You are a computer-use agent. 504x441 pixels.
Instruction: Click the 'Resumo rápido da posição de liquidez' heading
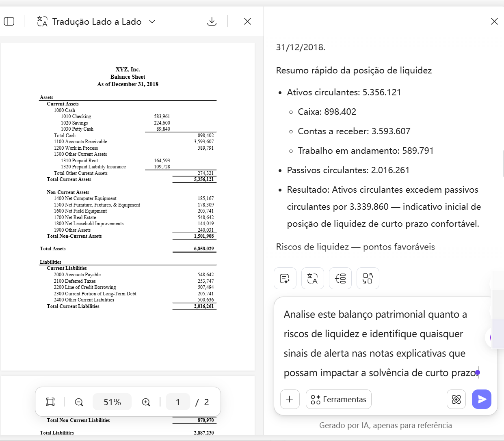pyautogui.click(x=354, y=70)
